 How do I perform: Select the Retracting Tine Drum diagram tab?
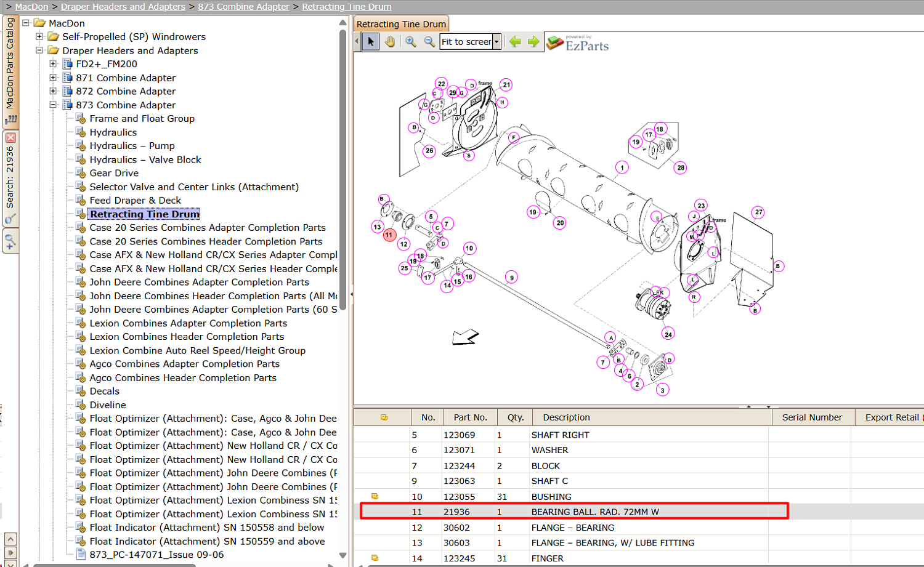click(x=401, y=24)
